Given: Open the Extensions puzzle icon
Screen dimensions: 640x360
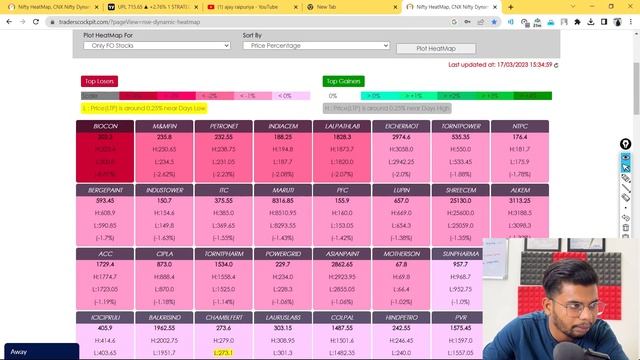Looking at the screenshot, I should click(x=577, y=22).
